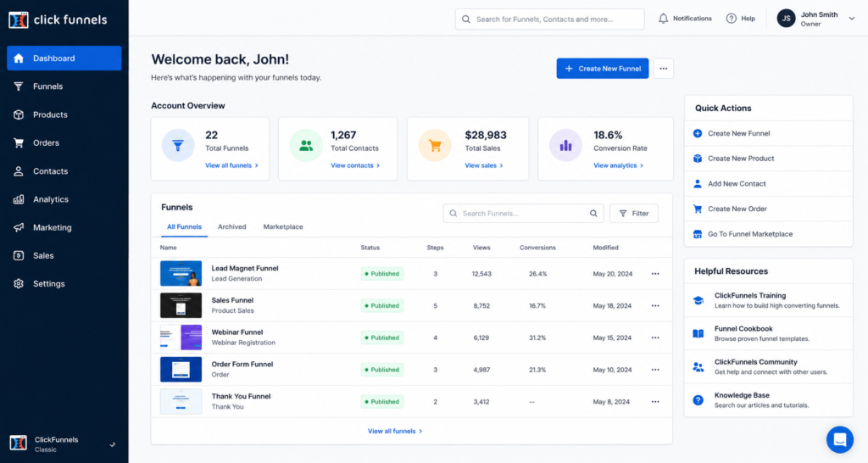Click the Total Contacts people icon
This screenshot has width=868, height=463.
[306, 146]
